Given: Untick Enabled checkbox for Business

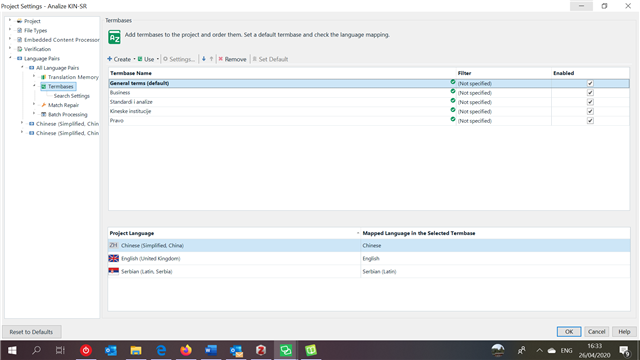Looking at the screenshot, I should click(x=590, y=93).
